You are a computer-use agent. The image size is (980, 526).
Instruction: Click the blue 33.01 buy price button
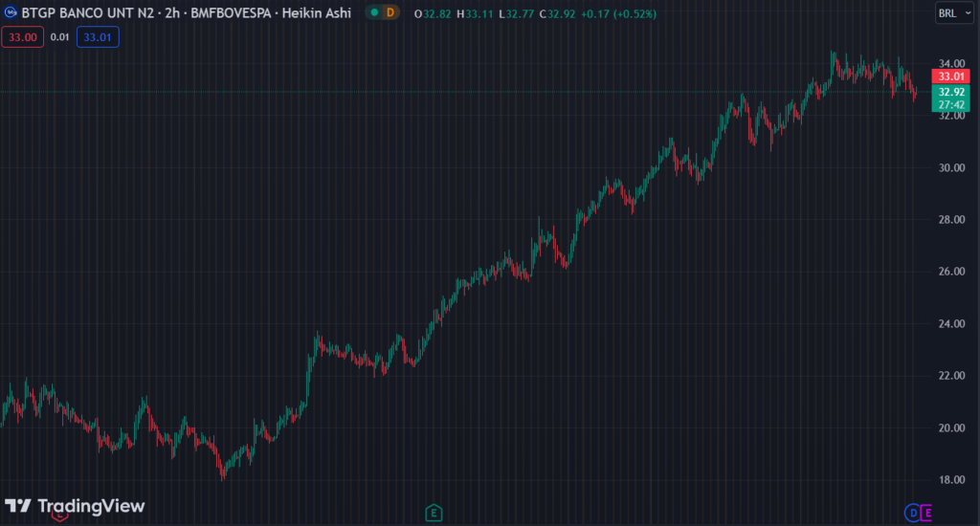(x=98, y=37)
